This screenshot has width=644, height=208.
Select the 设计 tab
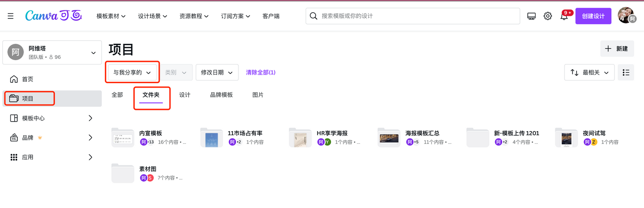click(x=185, y=95)
